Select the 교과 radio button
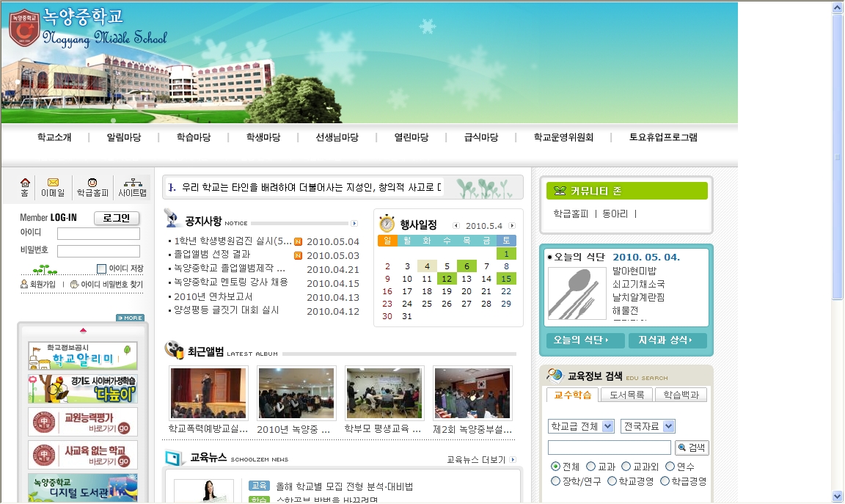Viewport: 845px width, 504px height. 591,467
